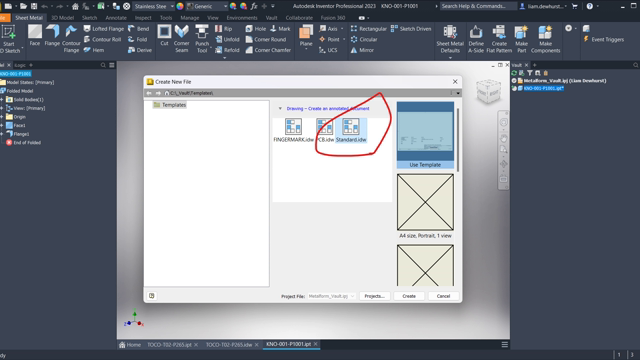Expand the Solid Bodies(1) node

(x=2, y=100)
